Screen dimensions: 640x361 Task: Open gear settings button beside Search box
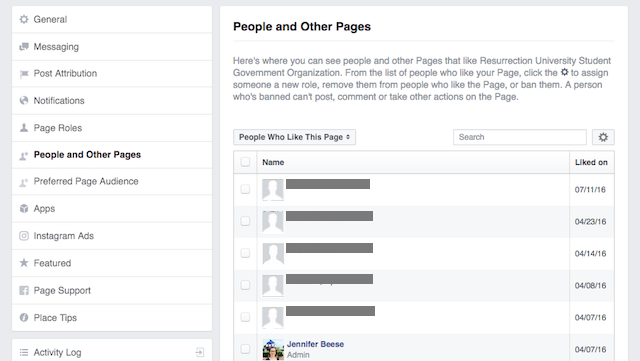pyautogui.click(x=603, y=137)
